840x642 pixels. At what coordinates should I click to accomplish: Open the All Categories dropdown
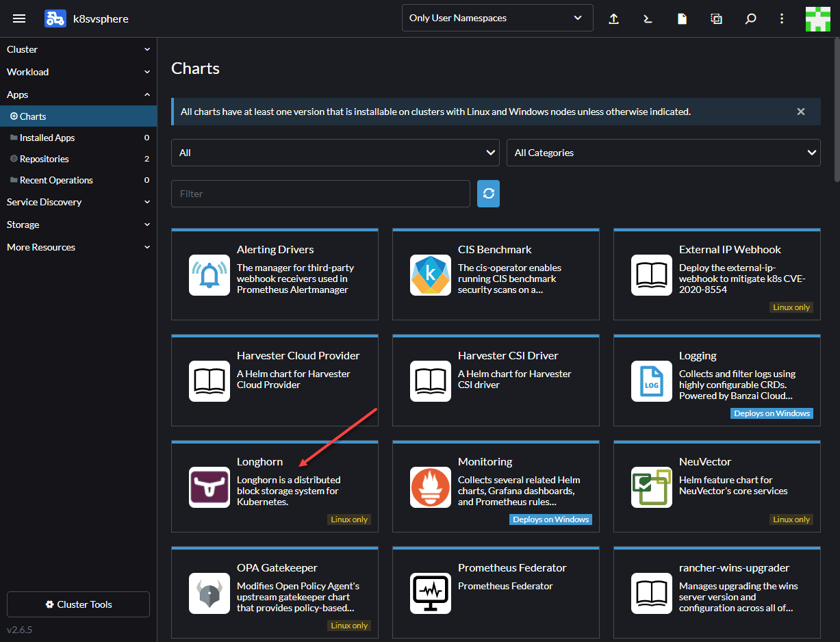pos(663,153)
